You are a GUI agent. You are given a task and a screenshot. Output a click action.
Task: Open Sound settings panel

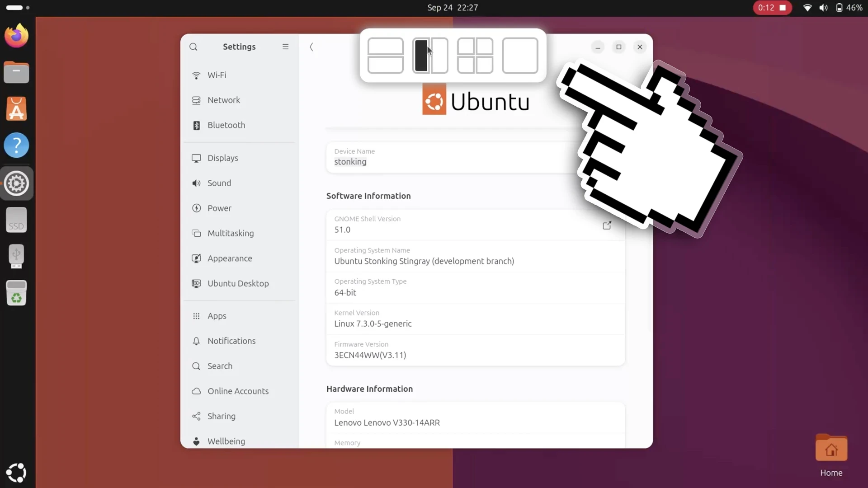click(x=240, y=183)
